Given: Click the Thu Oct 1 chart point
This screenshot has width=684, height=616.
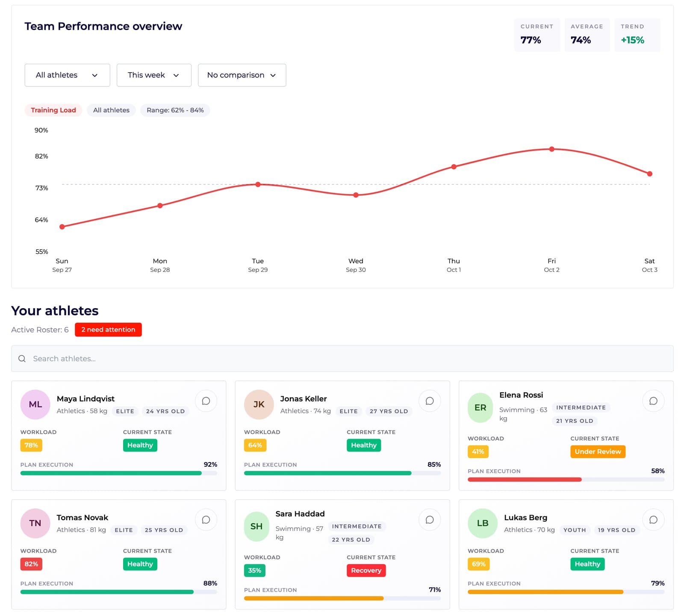Looking at the screenshot, I should [454, 167].
